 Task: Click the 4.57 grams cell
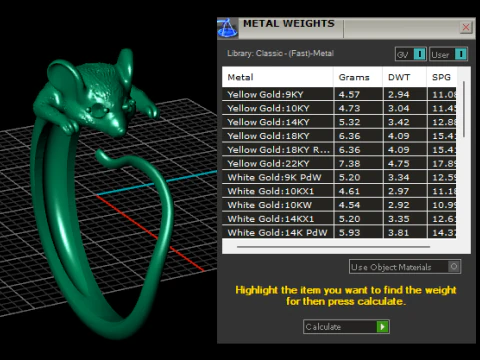tap(358, 94)
